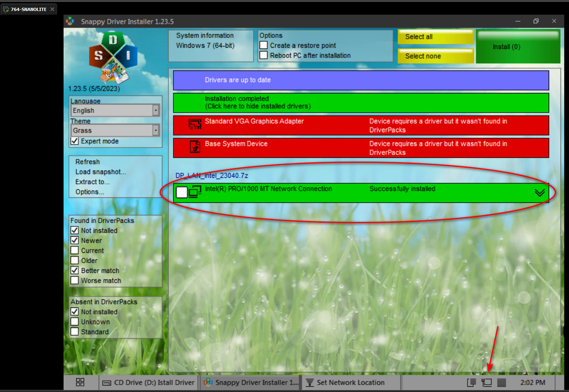Screen dimensions: 569x392
Task: Enable Create a restore point
Action: pyautogui.click(x=264, y=46)
